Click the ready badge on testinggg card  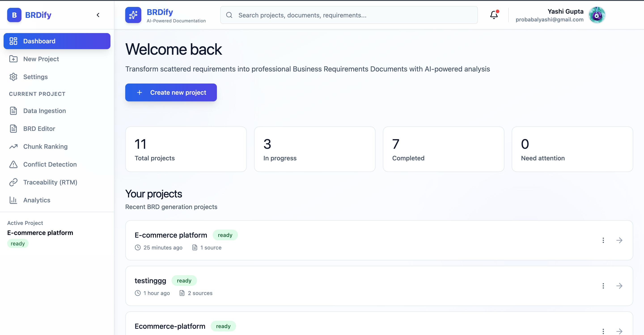coord(184,281)
